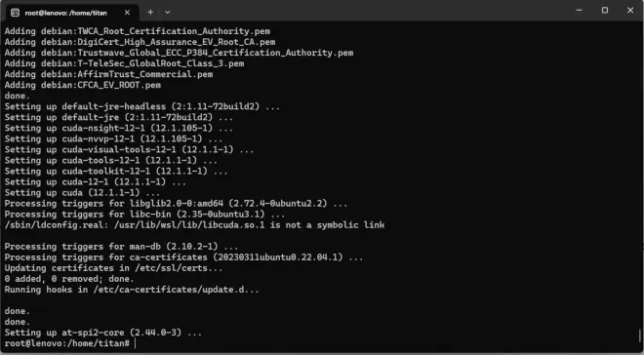Screen dimensions: 644x355
Task: Click the at-spi2-core setup line
Action: tap(103, 333)
